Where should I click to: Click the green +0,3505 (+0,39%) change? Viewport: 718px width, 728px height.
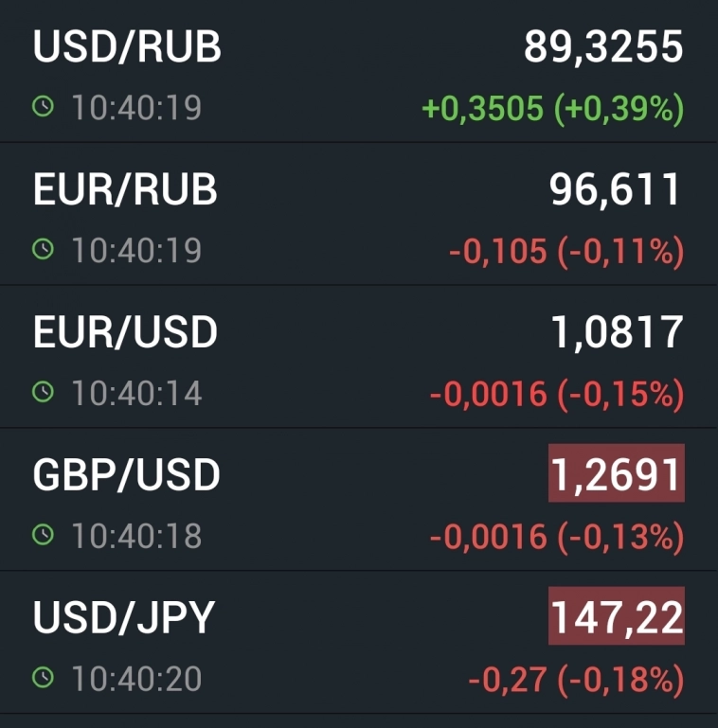pyautogui.click(x=552, y=109)
